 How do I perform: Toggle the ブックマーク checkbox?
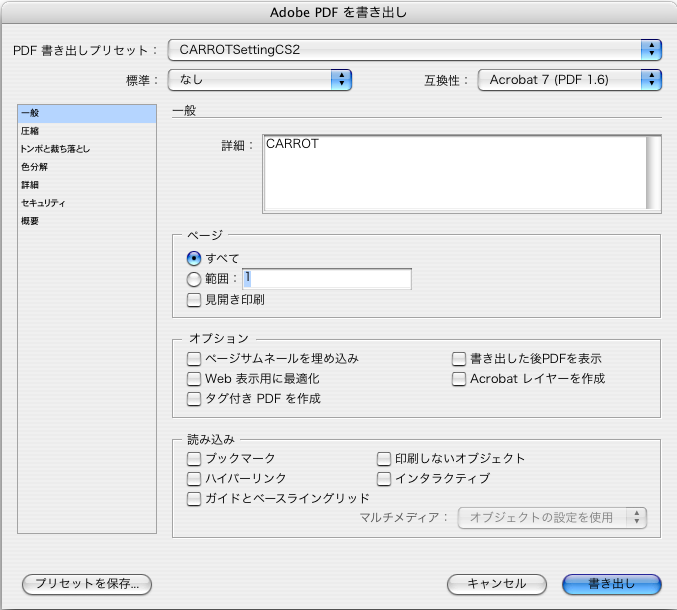(194, 459)
